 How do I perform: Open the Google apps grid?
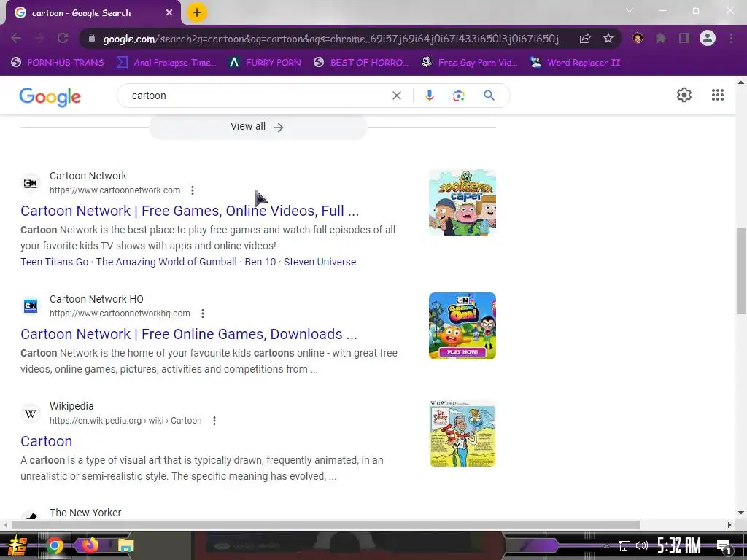coord(718,95)
